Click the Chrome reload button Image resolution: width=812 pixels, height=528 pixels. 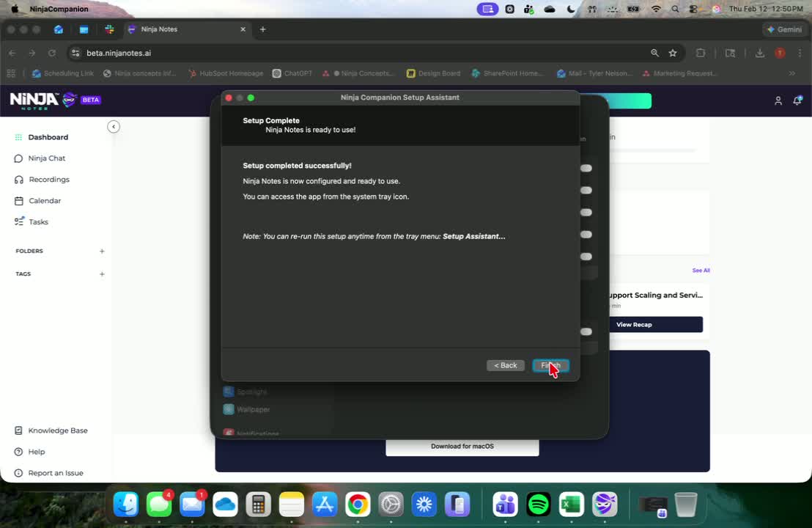point(52,53)
